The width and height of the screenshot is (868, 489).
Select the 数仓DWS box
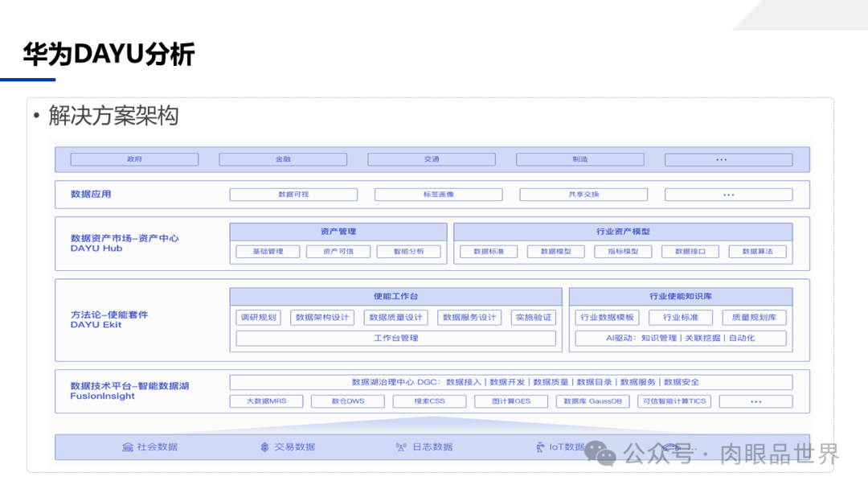pos(348,401)
